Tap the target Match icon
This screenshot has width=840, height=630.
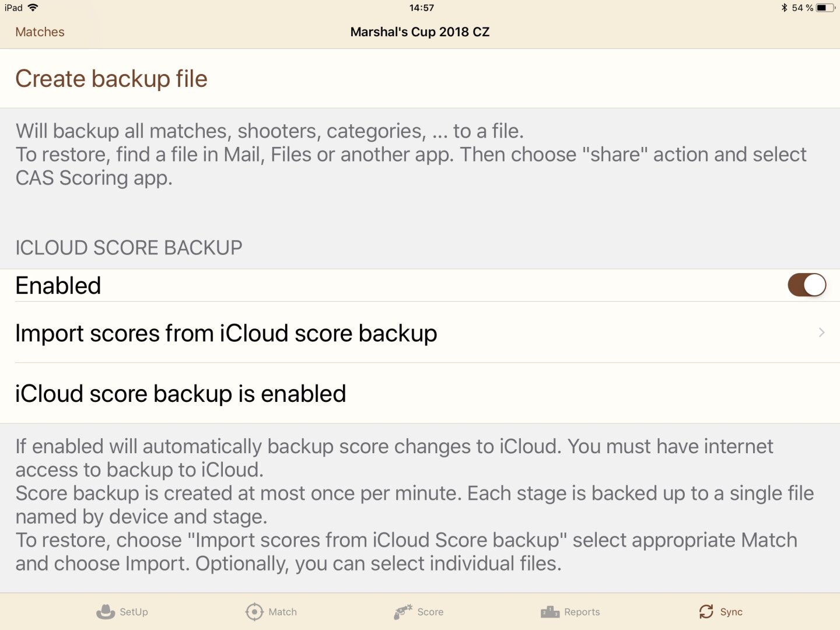(254, 611)
